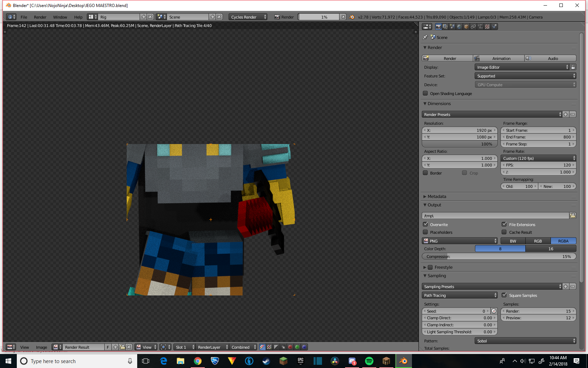Click the Render button in Render panel
This screenshot has height=368, width=588.
click(x=447, y=58)
